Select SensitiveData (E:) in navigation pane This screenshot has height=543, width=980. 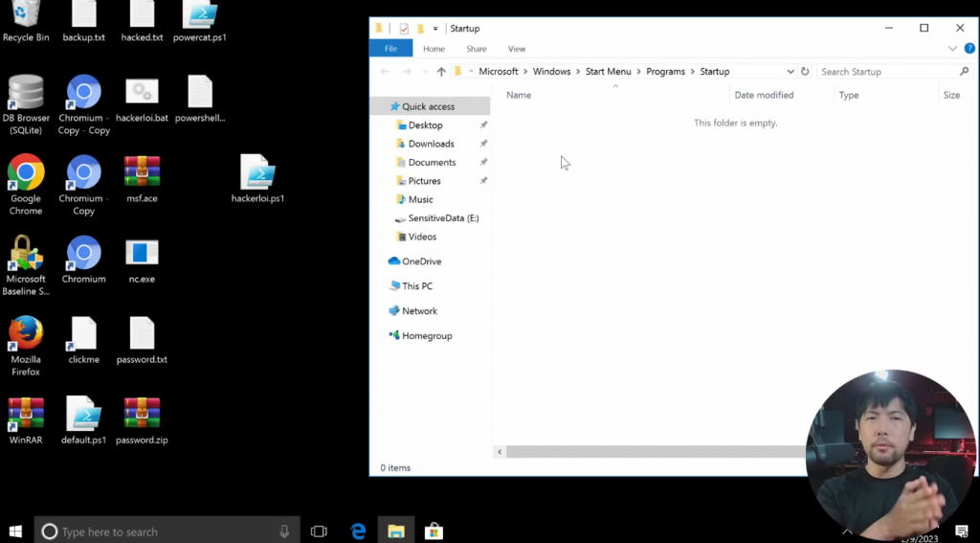click(443, 218)
